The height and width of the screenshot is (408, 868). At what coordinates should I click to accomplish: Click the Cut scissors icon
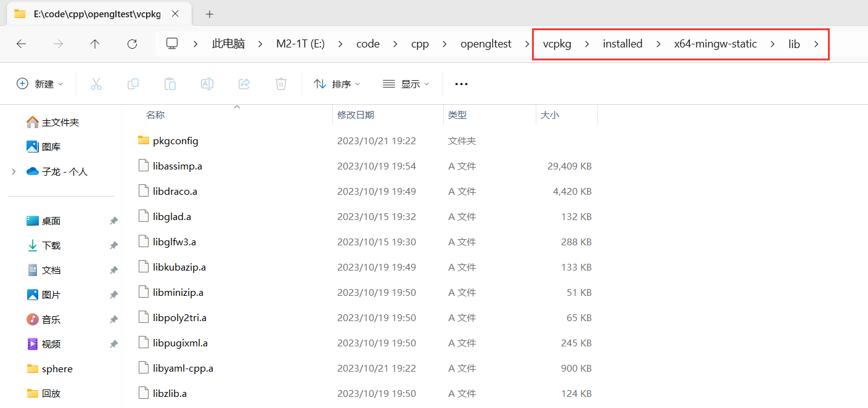[96, 84]
